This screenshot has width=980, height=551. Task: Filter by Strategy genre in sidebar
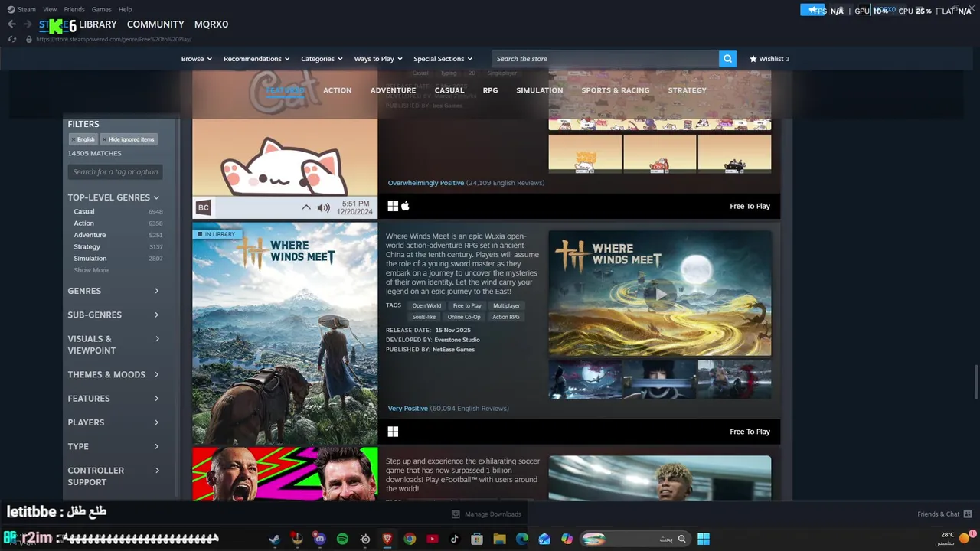pos(87,246)
